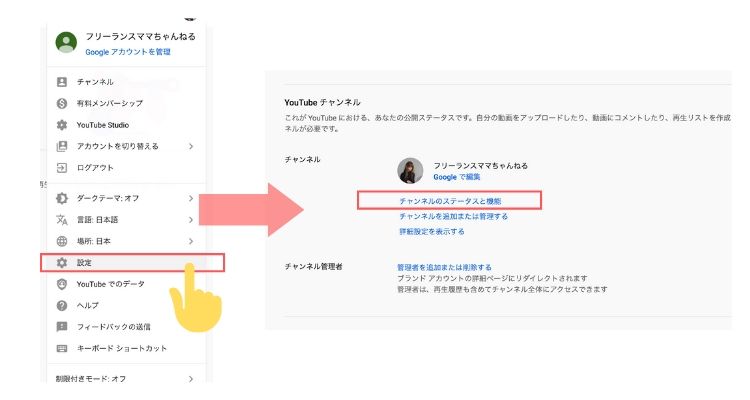Click the dollar icon beside 有料メンバーシップ

click(x=62, y=103)
